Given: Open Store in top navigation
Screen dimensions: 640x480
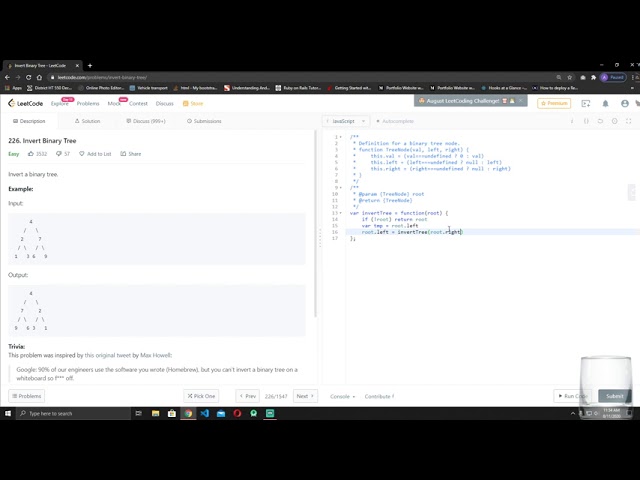Looking at the screenshot, I should [193, 104].
